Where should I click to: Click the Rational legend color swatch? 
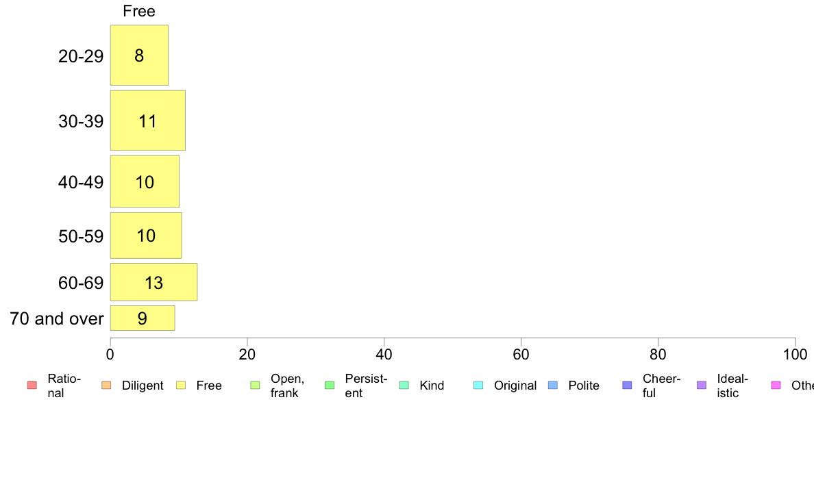point(32,386)
